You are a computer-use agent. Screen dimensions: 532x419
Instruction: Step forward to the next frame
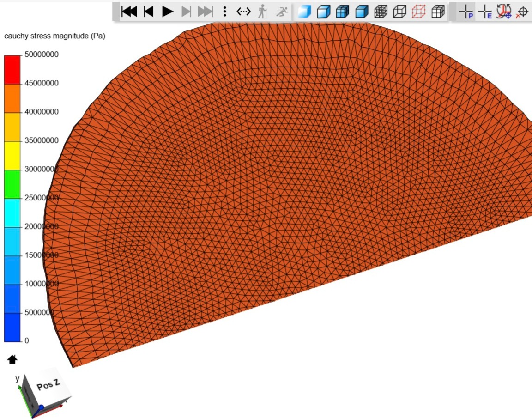pos(186,12)
